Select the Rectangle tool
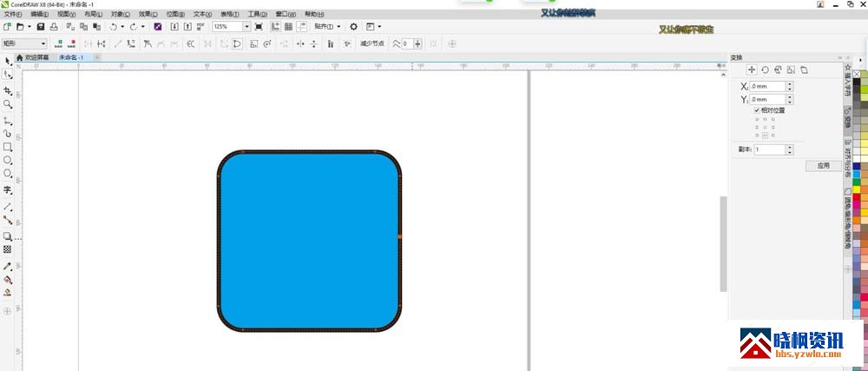The height and width of the screenshot is (371, 868). click(7, 147)
